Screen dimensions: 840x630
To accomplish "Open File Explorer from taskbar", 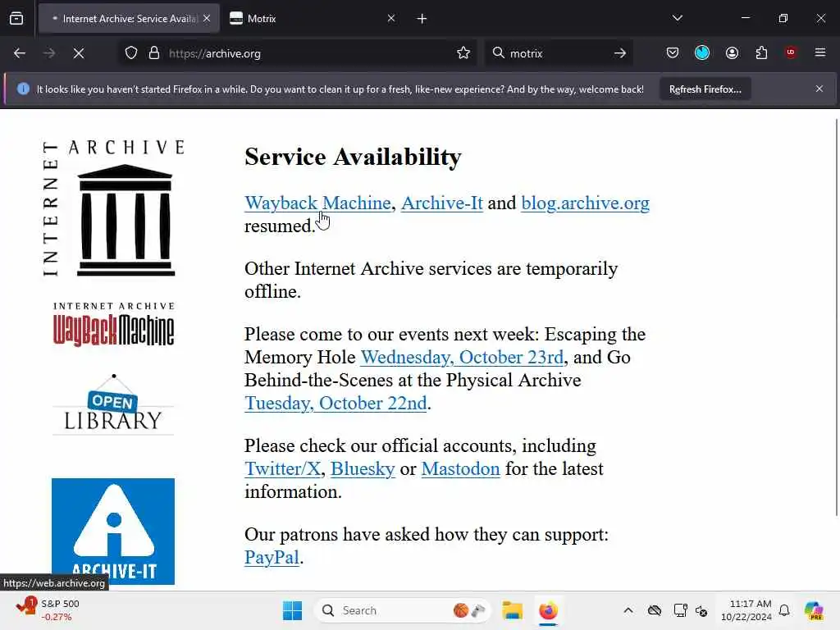I will (512, 610).
